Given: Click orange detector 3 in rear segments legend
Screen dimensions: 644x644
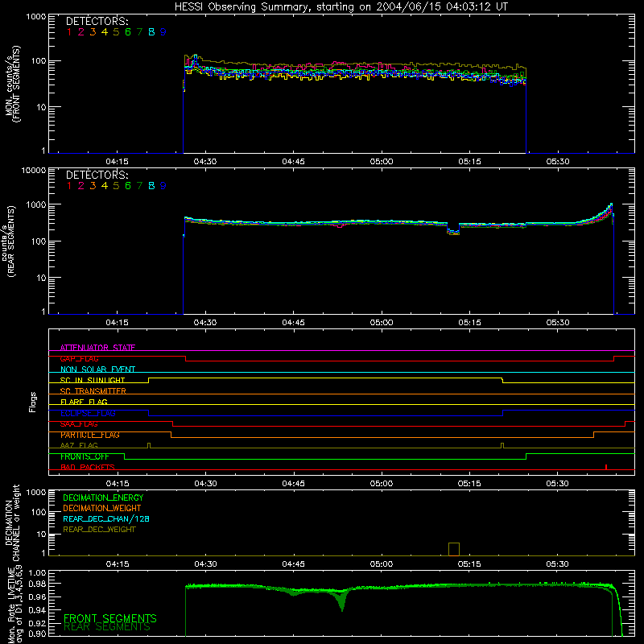Looking at the screenshot, I should (x=93, y=186).
